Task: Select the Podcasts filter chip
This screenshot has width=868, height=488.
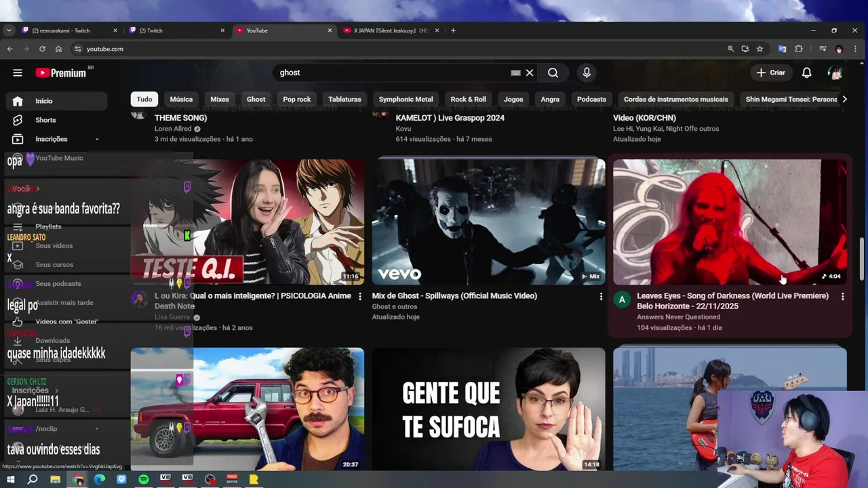Action: 591,99
